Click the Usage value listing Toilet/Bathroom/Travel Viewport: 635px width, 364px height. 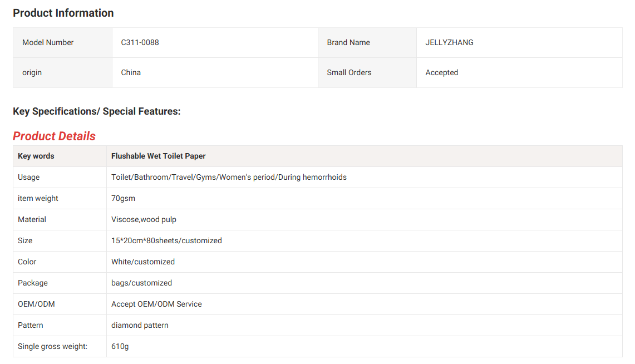[229, 177]
